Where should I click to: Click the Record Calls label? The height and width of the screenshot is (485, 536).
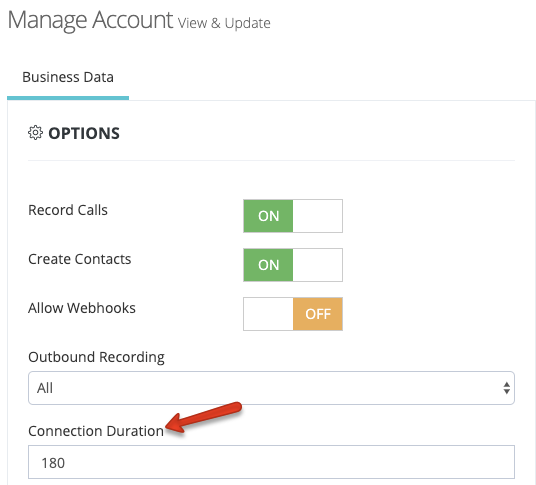[x=68, y=210]
